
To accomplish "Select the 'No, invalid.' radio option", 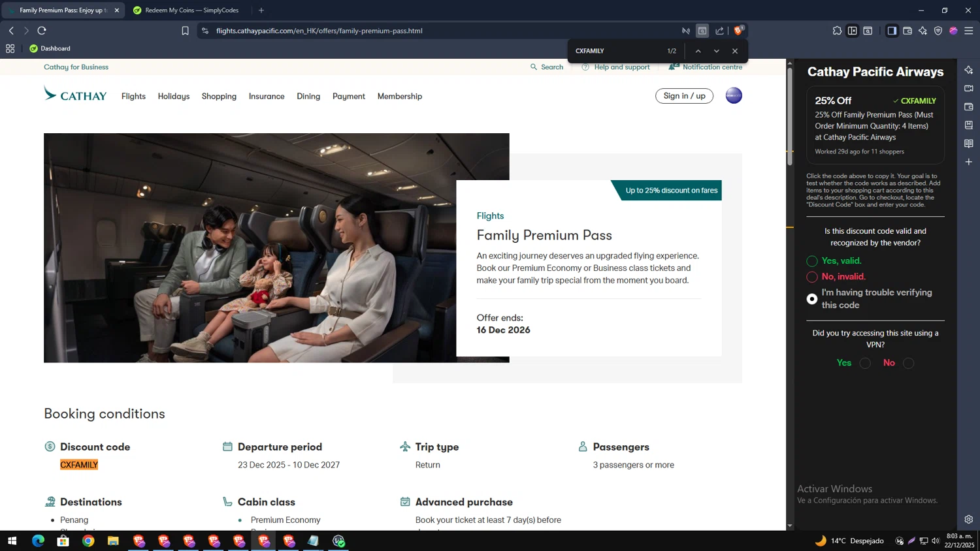I will (x=812, y=277).
